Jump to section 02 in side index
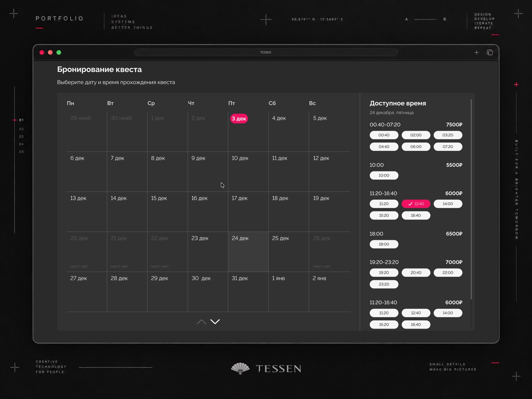This screenshot has width=532, height=399. point(21,129)
